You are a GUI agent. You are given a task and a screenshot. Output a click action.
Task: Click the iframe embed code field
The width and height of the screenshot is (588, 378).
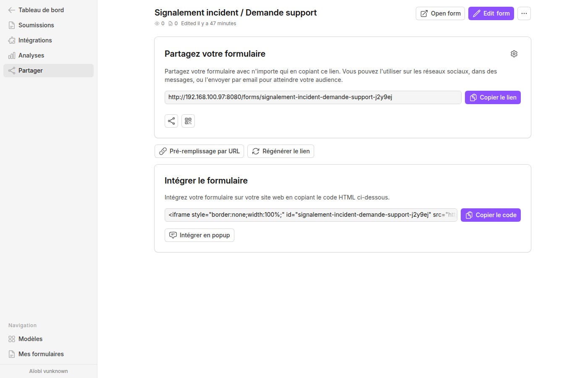(x=311, y=215)
